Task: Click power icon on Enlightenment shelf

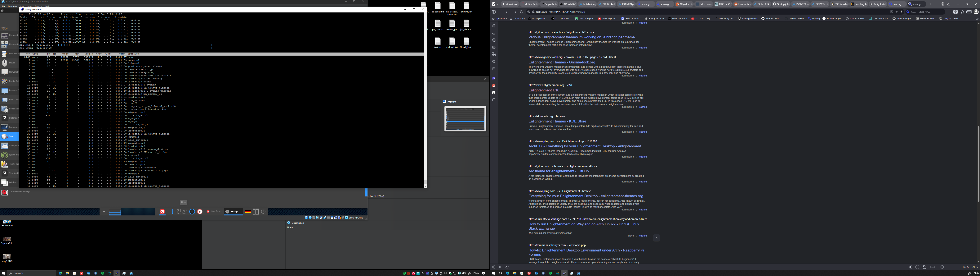Action: [x=263, y=212]
